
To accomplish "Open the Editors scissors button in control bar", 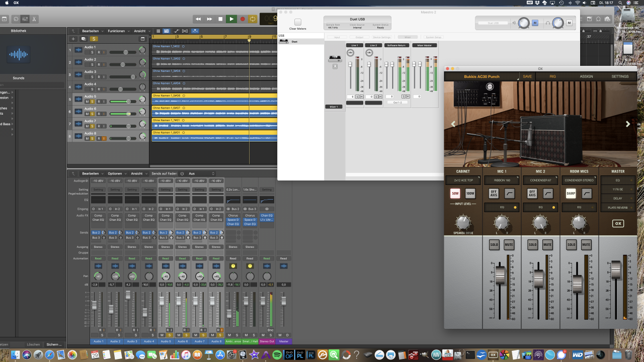I will (x=34, y=19).
